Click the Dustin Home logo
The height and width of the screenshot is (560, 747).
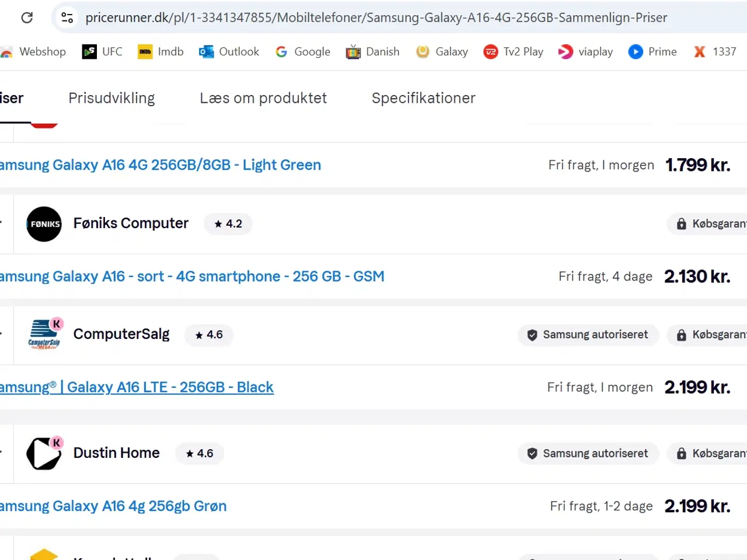[x=44, y=453]
